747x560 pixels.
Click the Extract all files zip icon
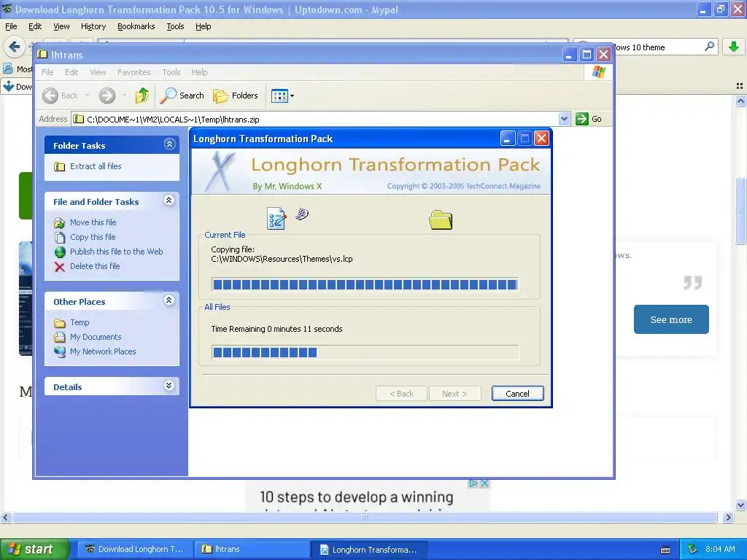[x=60, y=167]
